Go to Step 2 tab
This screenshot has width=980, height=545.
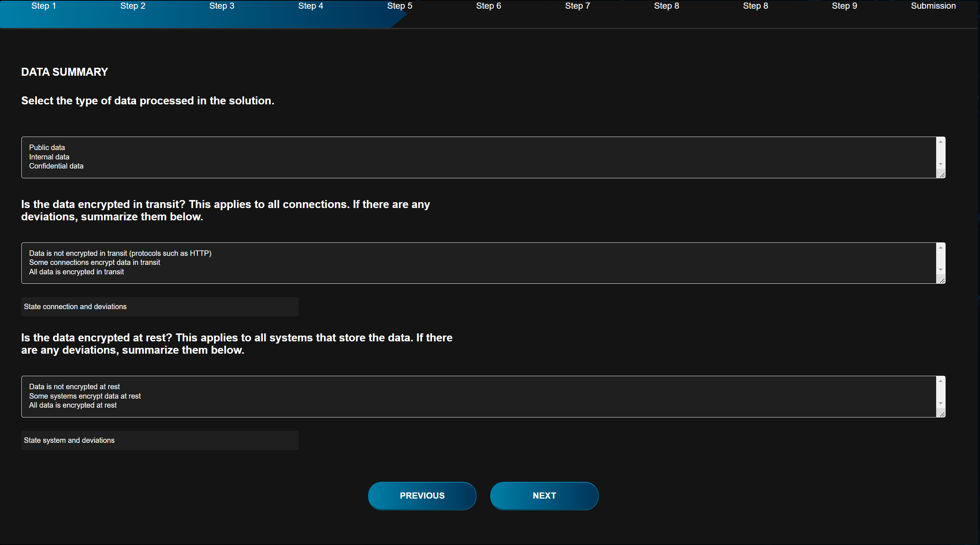coord(133,6)
